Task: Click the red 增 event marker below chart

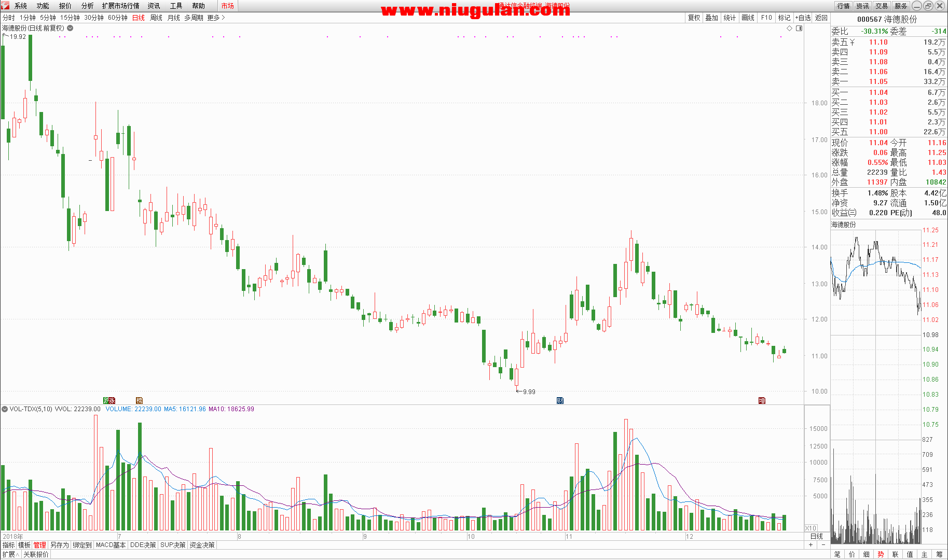Action: point(762,400)
